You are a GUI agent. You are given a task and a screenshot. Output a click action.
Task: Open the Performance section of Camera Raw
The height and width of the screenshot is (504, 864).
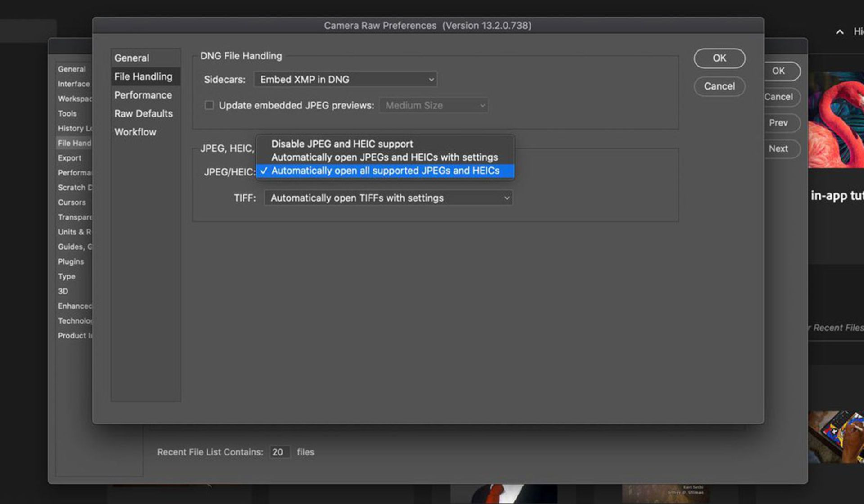(143, 95)
